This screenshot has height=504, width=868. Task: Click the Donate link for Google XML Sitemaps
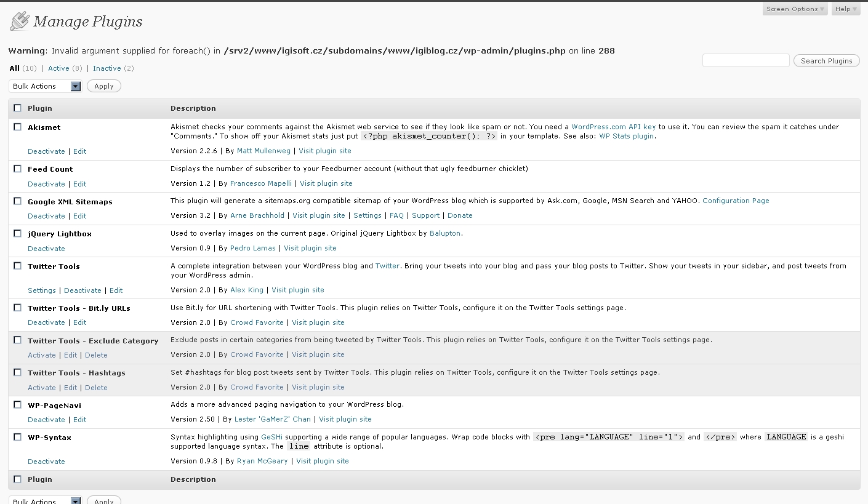(x=460, y=215)
